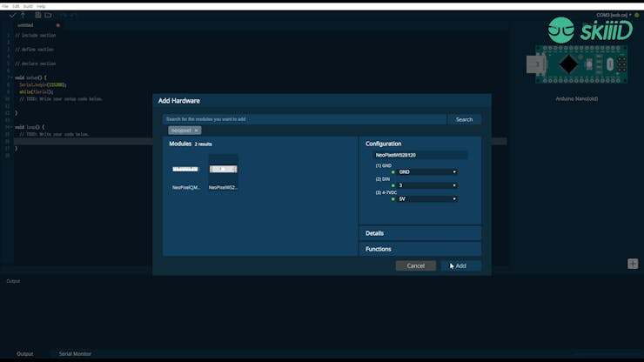Screen dimensions: 644x362
Task: Open the File menu
Action: 5,7
